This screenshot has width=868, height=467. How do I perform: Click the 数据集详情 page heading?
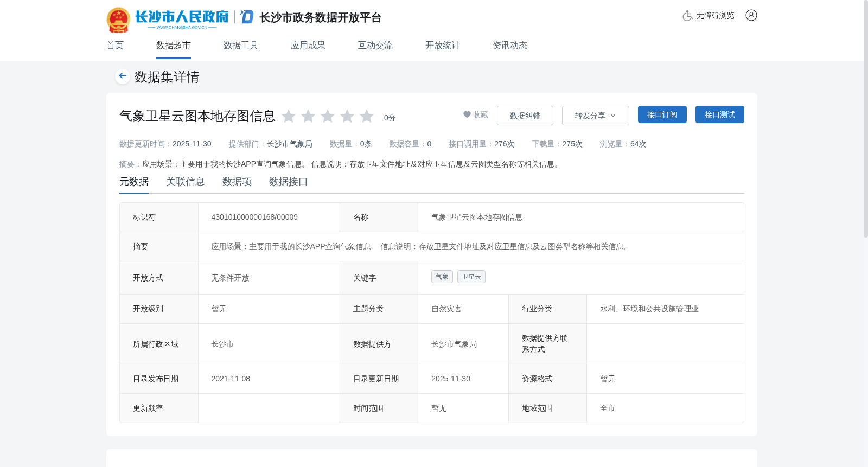coord(167,76)
